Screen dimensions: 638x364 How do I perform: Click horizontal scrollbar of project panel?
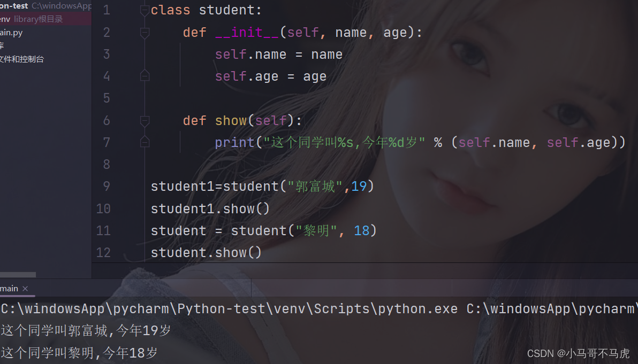pyautogui.click(x=18, y=275)
